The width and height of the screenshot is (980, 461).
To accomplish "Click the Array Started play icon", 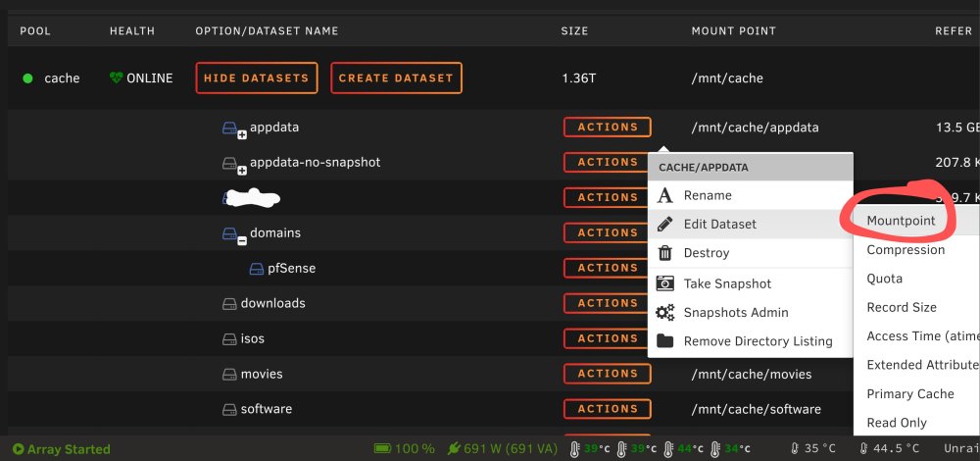I will pyautogui.click(x=18, y=448).
